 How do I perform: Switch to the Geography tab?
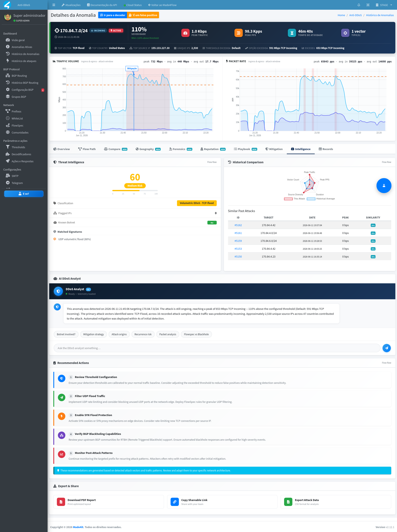point(148,149)
